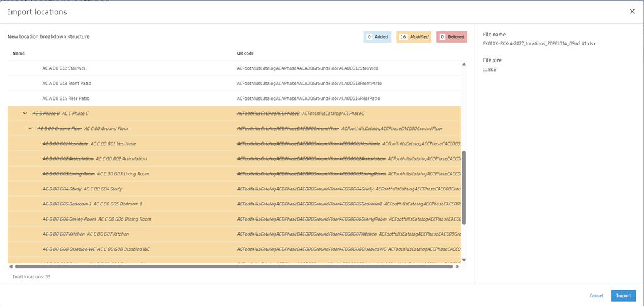Click the vertical scrollbar down arrow
Image resolution: width=644 pixels, height=306 pixels.
[464, 260]
